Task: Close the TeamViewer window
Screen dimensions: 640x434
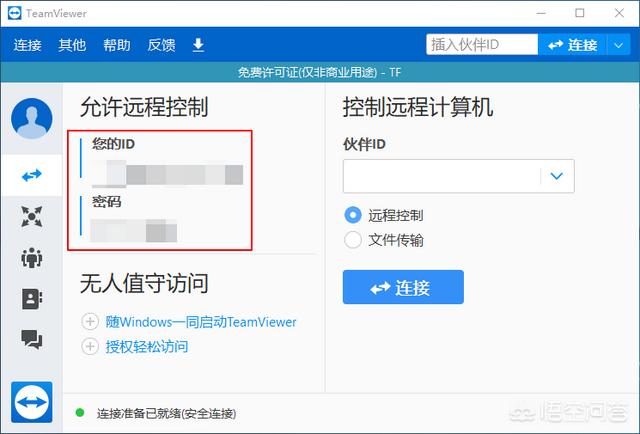Action: click(x=619, y=13)
